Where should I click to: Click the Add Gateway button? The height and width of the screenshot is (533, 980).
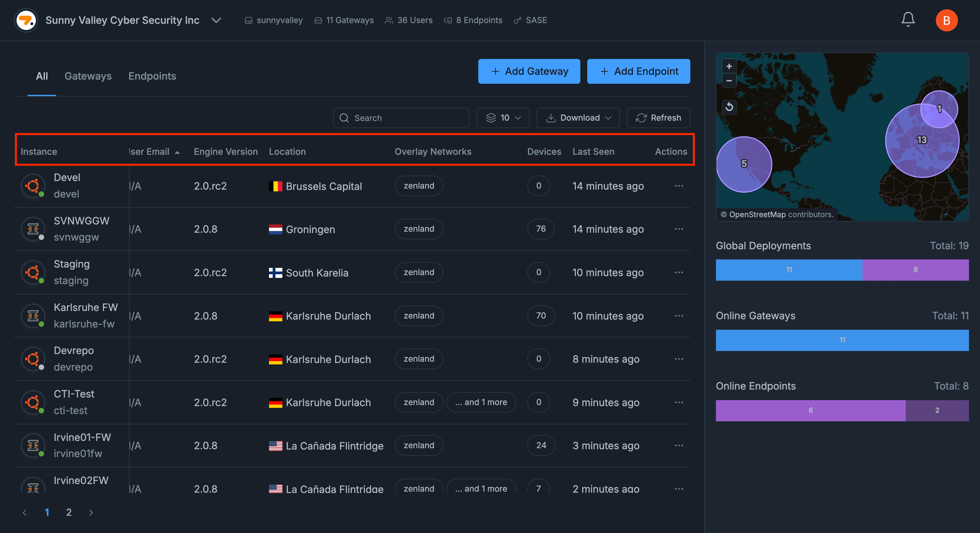click(x=529, y=71)
